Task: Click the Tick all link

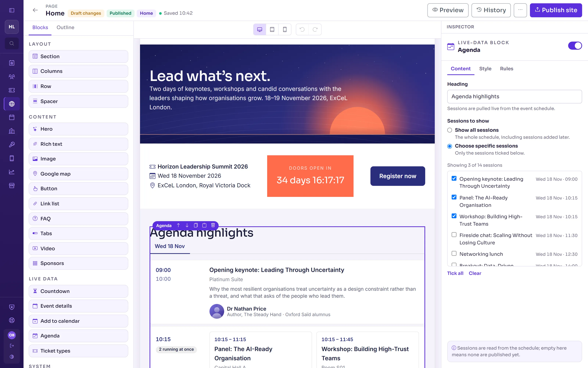Action: (455, 273)
